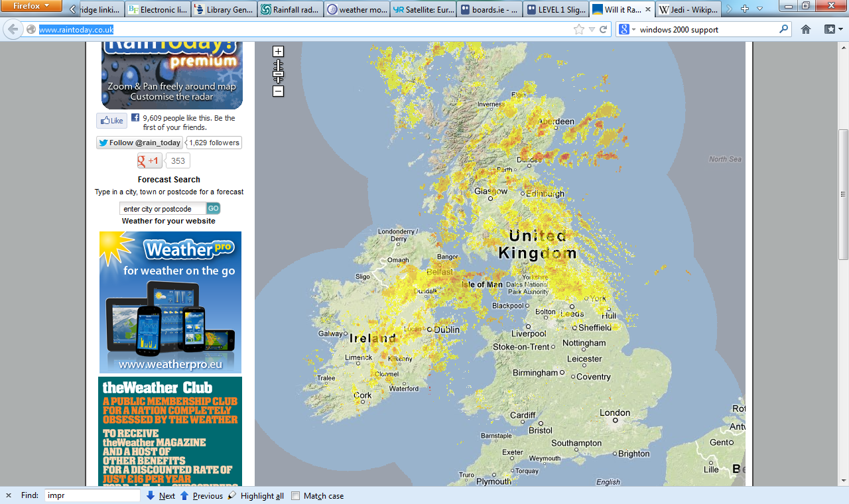Open the 1,629 followers link
Screen dimensions: 849x504
(214, 143)
